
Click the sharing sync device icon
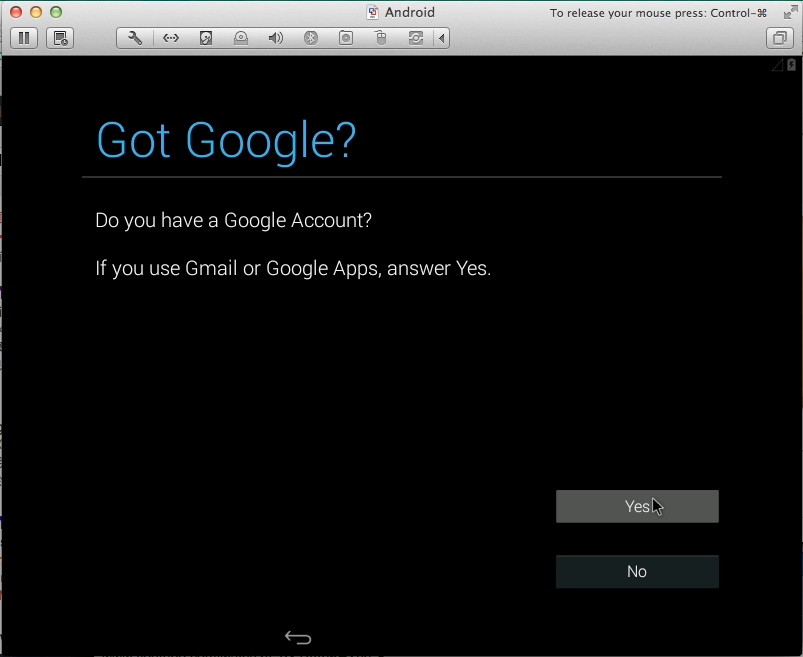click(x=415, y=38)
